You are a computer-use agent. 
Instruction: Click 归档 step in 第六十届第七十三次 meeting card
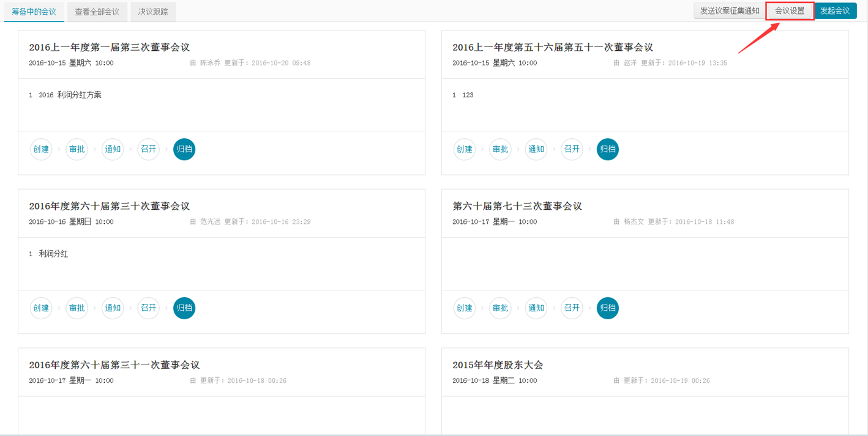[608, 308]
